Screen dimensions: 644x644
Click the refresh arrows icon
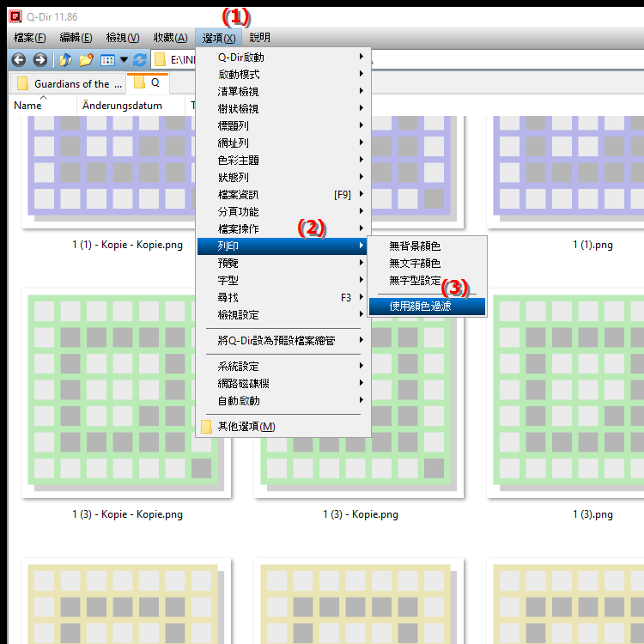click(140, 60)
